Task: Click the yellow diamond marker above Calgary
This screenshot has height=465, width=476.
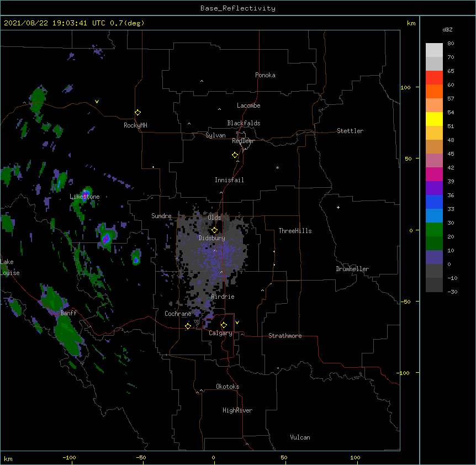Action: tap(224, 325)
